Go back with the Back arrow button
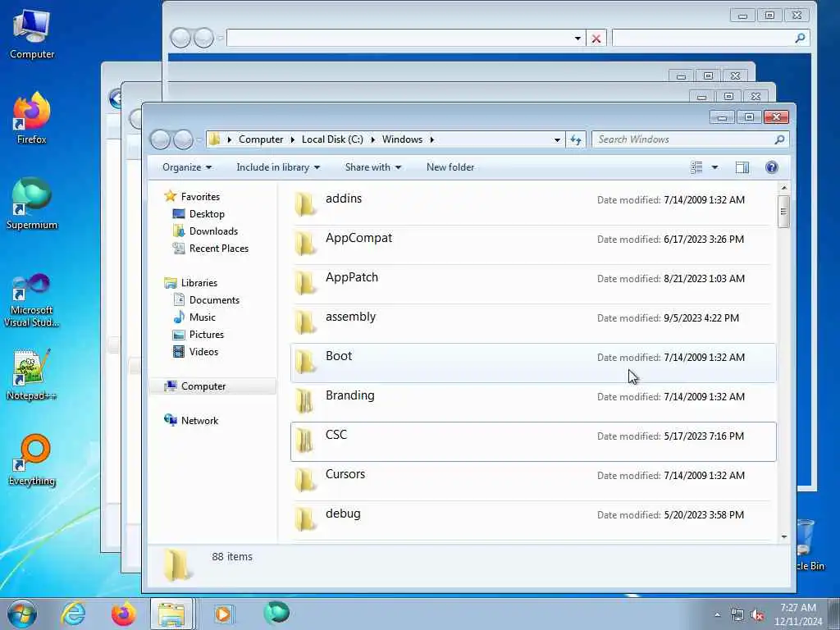 click(160, 139)
